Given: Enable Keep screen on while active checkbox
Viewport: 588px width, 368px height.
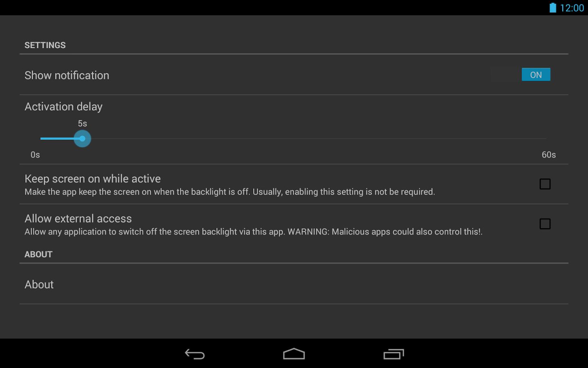Looking at the screenshot, I should click(x=545, y=184).
